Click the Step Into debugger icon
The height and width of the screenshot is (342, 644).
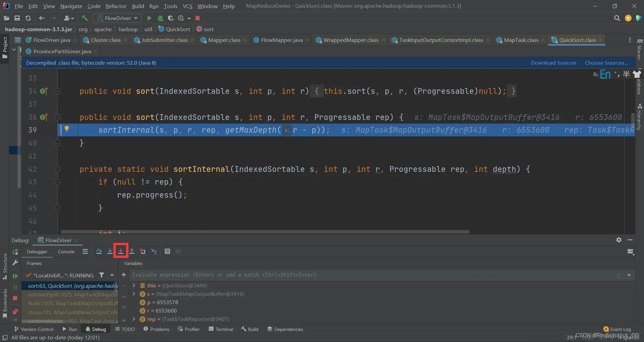coord(110,252)
